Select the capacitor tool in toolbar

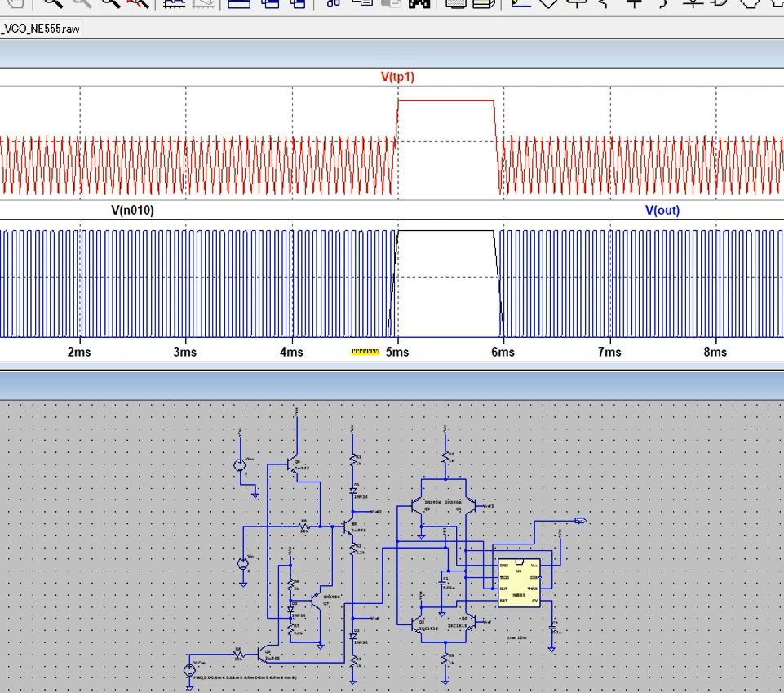[x=634, y=2]
